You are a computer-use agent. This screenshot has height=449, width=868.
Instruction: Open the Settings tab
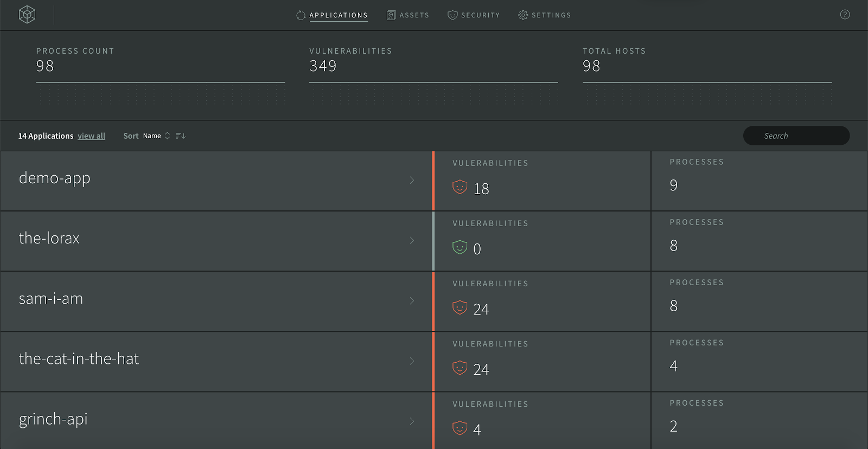(x=545, y=15)
